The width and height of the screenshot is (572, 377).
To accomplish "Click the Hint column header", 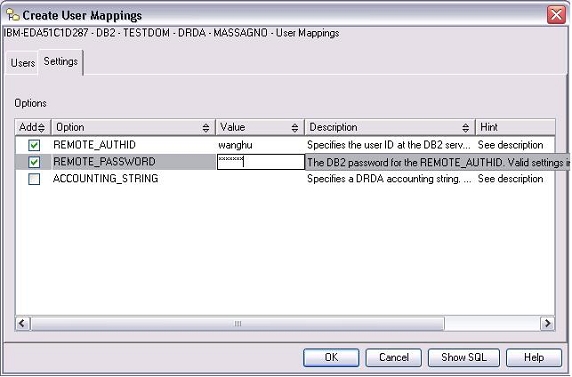I will pyautogui.click(x=515, y=127).
